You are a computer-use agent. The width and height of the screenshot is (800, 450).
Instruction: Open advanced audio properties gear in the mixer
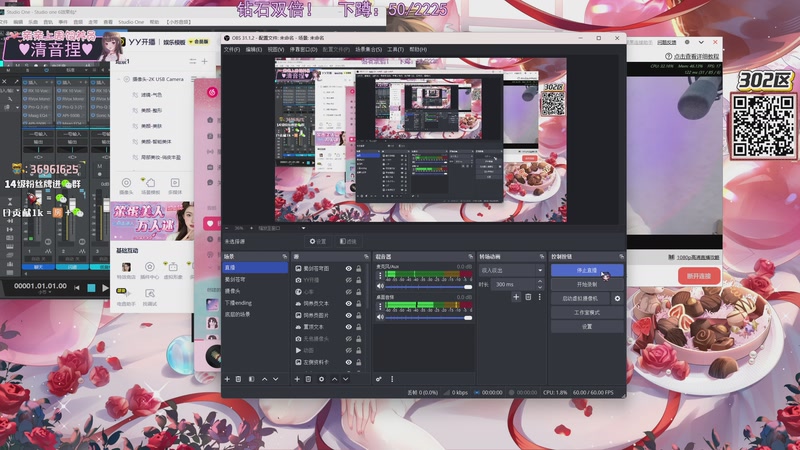[379, 379]
